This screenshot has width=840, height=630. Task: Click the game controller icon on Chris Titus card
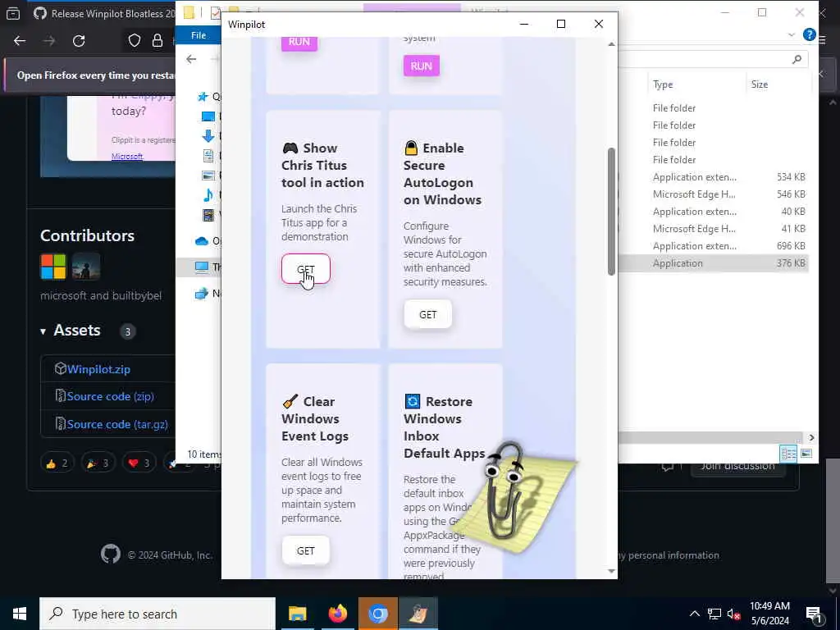(290, 148)
